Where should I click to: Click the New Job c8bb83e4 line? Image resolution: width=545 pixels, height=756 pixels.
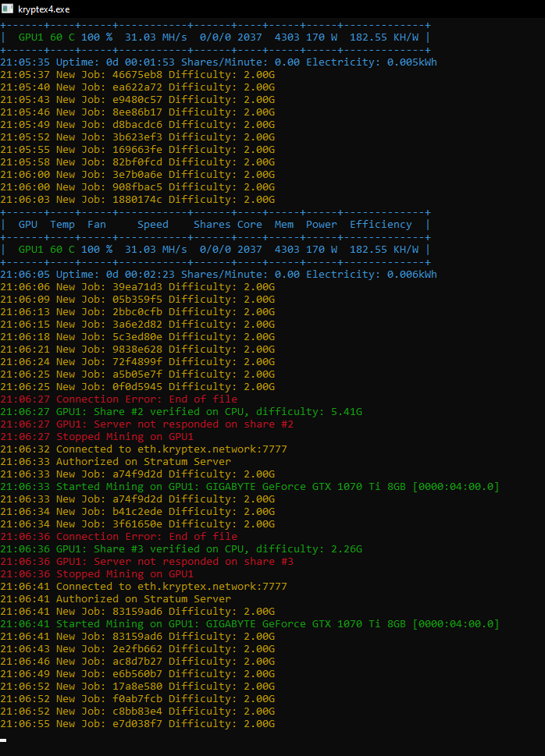(137, 712)
